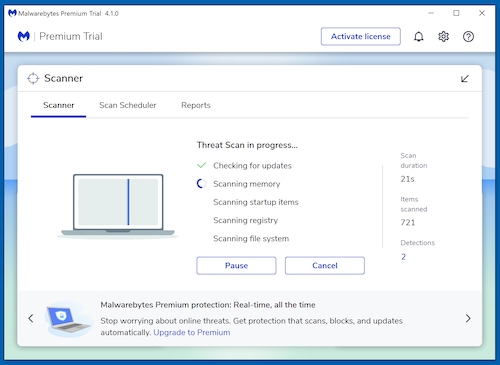The width and height of the screenshot is (500, 365).
Task: Show the previous promo with the left chevron
Action: (31, 318)
